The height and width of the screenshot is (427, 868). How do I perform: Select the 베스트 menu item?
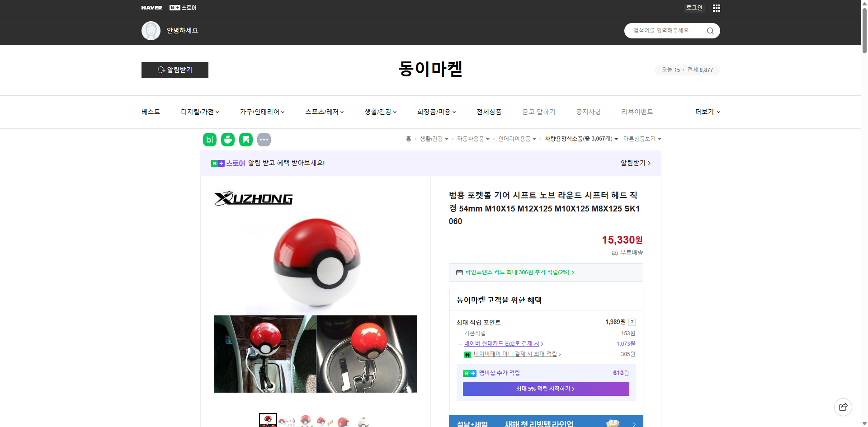click(x=150, y=112)
